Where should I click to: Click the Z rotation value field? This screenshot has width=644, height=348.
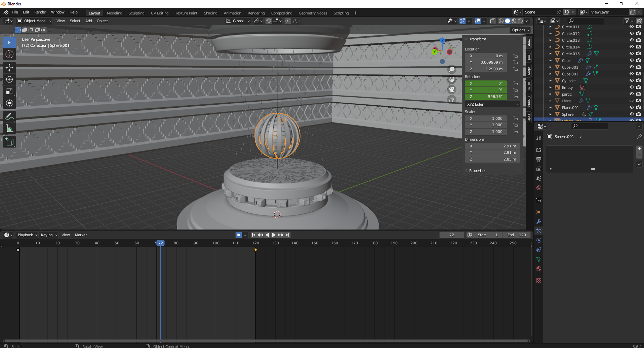tap(486, 97)
